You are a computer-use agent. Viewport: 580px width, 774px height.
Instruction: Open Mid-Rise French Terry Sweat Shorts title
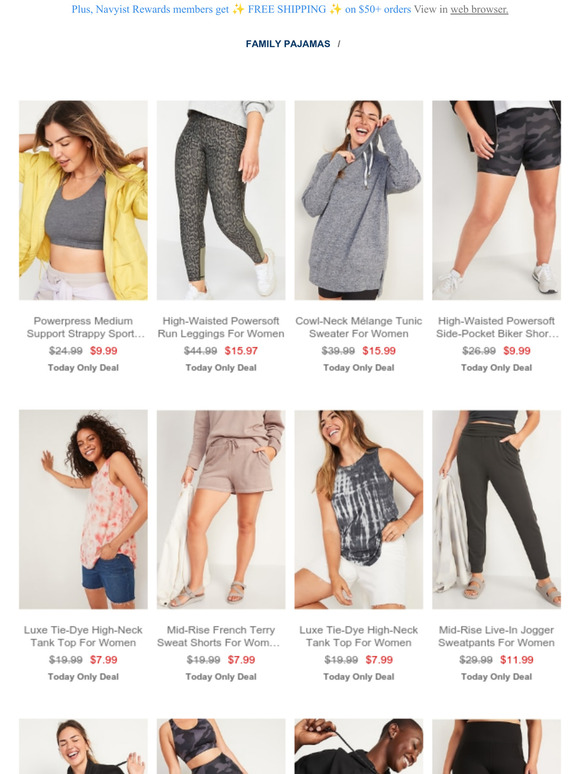coord(219,636)
